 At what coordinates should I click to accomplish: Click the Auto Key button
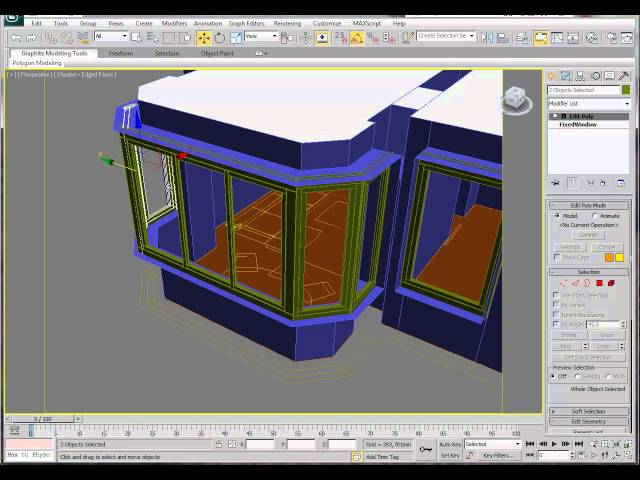coord(450,444)
